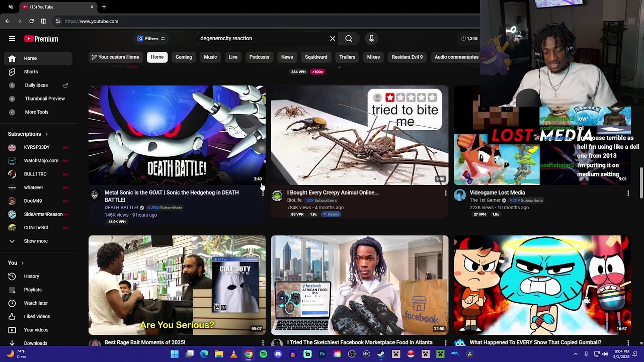Screen dimensions: 644x362
Task: Select the Podcasts chip
Action: click(x=259, y=57)
